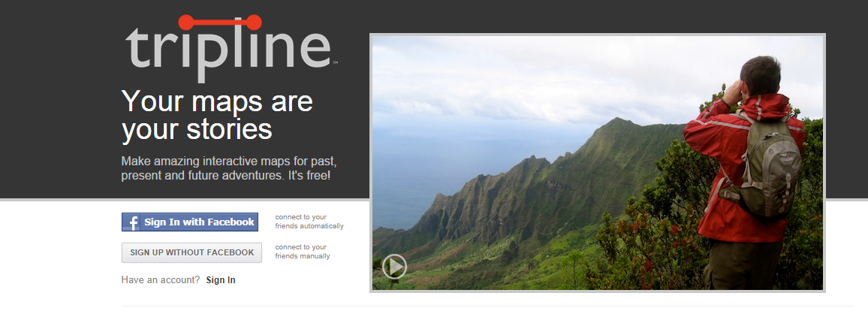
Task: Click Sign In with Facebook button
Action: tap(190, 222)
